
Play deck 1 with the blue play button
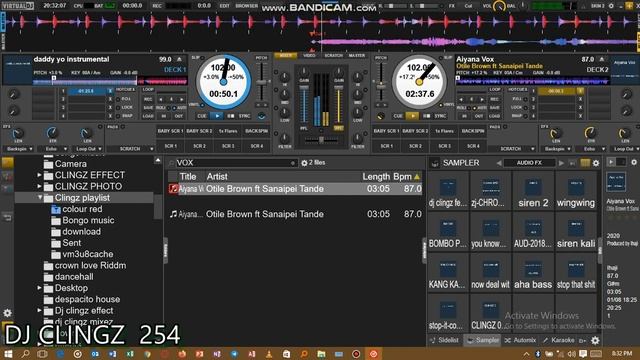(x=217, y=116)
